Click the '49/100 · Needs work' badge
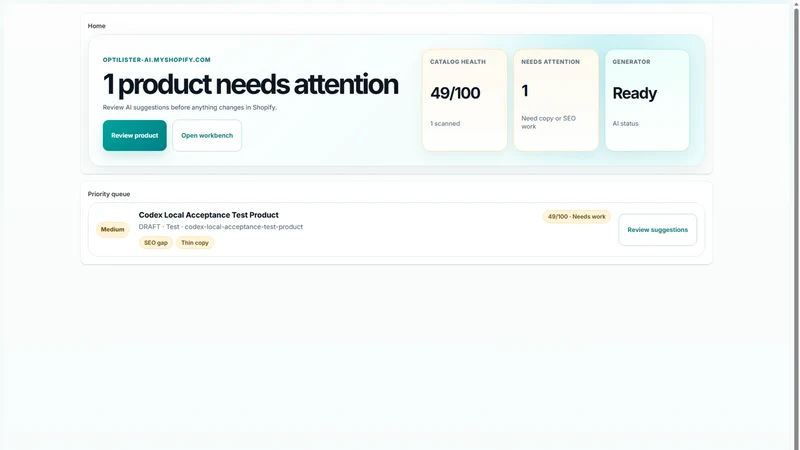Image resolution: width=800 pixels, height=450 pixels. 577,217
